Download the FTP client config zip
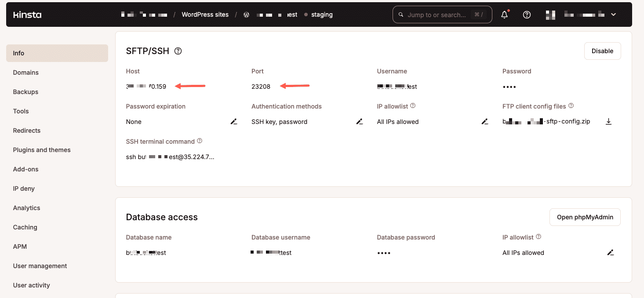The image size is (644, 298). (x=608, y=122)
